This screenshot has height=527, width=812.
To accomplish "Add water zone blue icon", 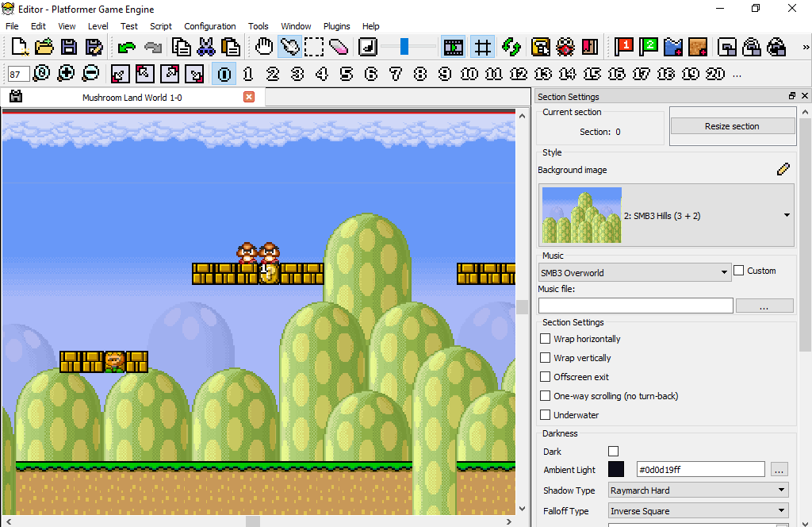I will click(673, 47).
